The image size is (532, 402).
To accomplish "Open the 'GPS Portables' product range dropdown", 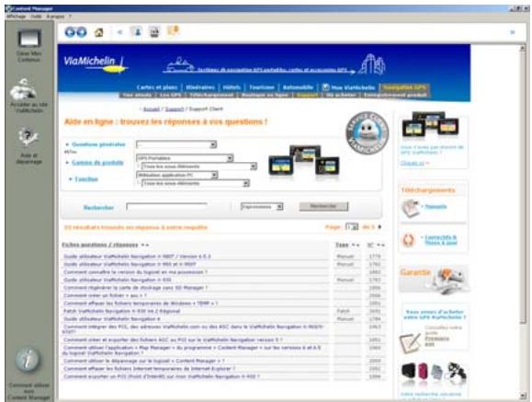I will (x=185, y=158).
